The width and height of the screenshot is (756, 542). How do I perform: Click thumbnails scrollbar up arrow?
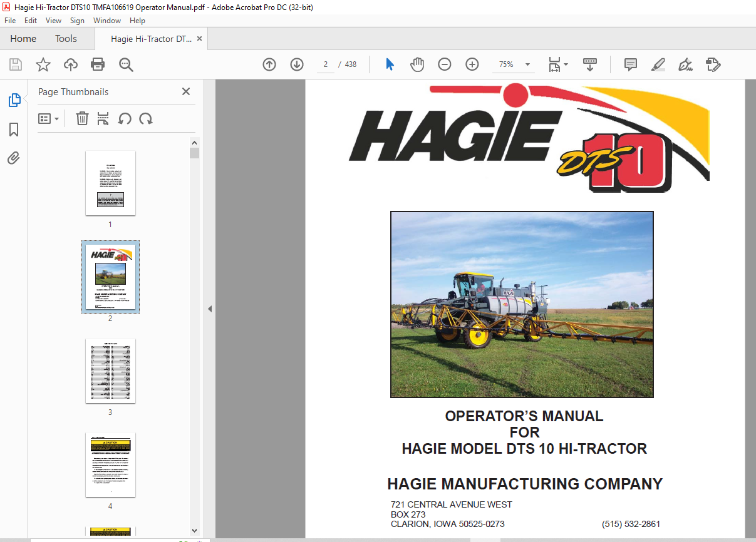point(194,143)
